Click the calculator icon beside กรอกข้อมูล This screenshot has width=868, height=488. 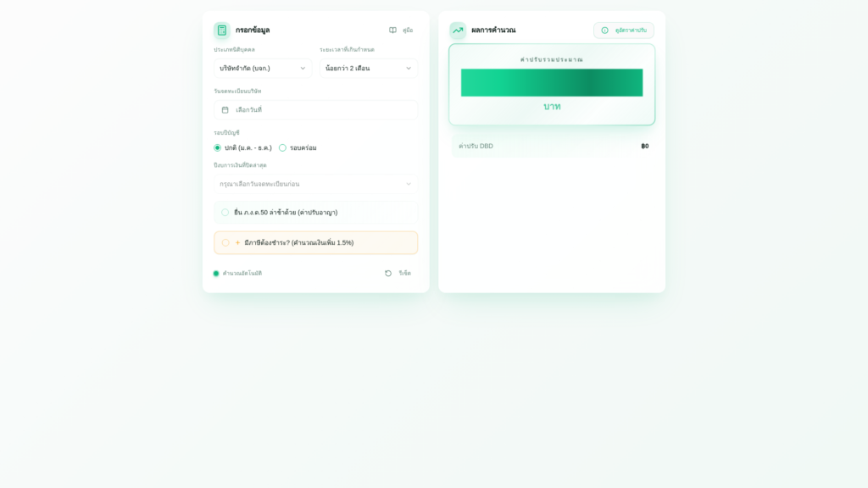(221, 30)
